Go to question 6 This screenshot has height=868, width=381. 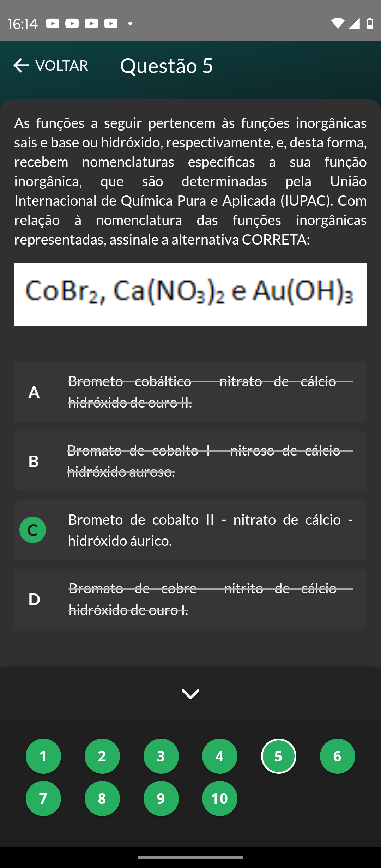[x=338, y=756]
